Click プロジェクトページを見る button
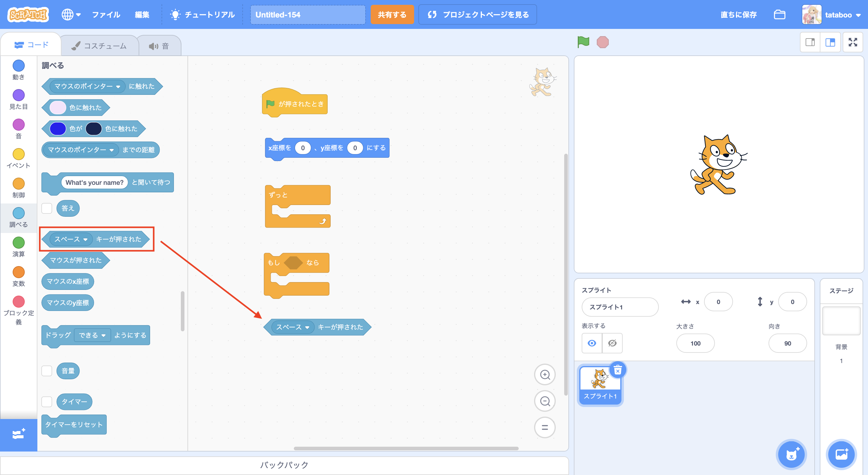The width and height of the screenshot is (868, 475). click(x=477, y=15)
